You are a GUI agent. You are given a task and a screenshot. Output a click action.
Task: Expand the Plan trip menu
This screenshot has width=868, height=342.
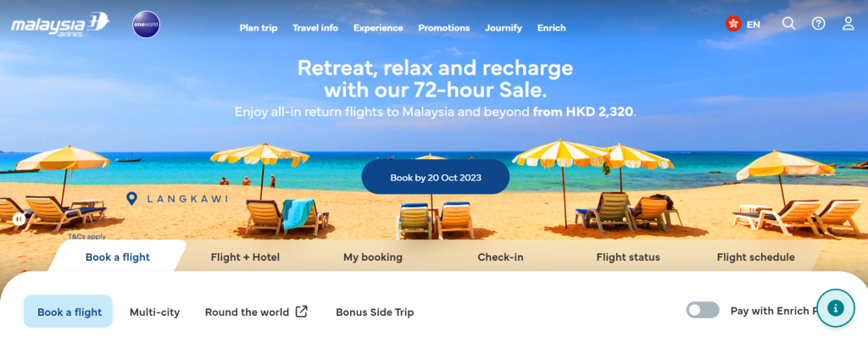click(x=259, y=28)
